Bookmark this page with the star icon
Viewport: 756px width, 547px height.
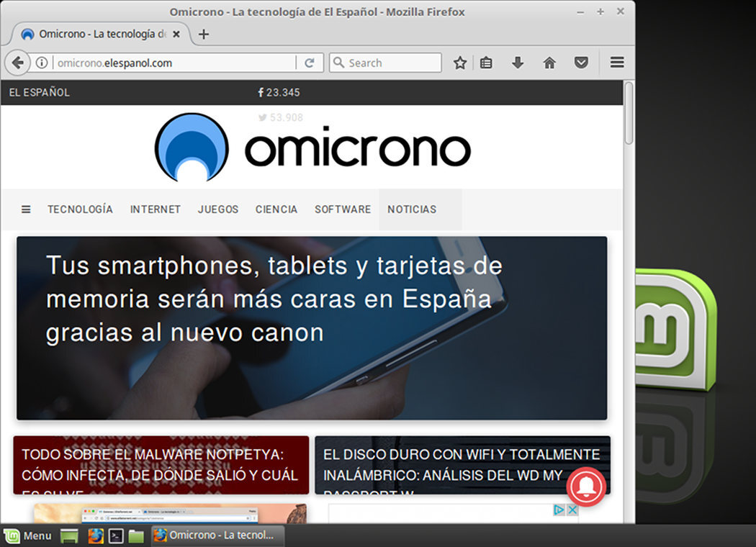click(x=460, y=63)
